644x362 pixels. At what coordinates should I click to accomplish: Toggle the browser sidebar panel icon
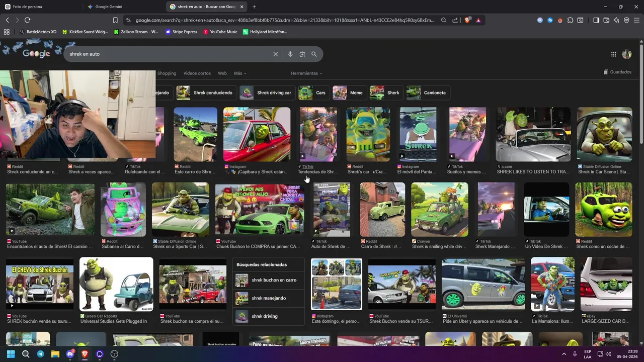click(x=596, y=20)
